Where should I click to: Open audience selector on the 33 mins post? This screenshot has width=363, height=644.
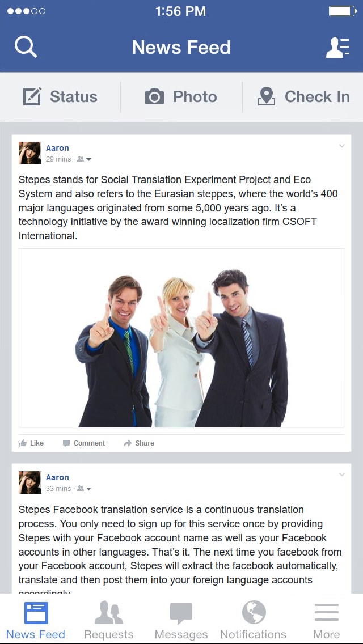[85, 488]
